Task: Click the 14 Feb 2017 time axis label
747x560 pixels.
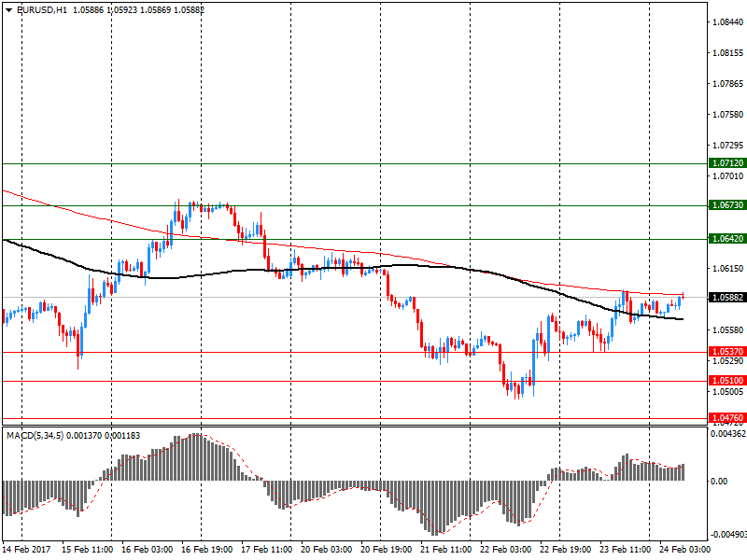Action: [26, 550]
